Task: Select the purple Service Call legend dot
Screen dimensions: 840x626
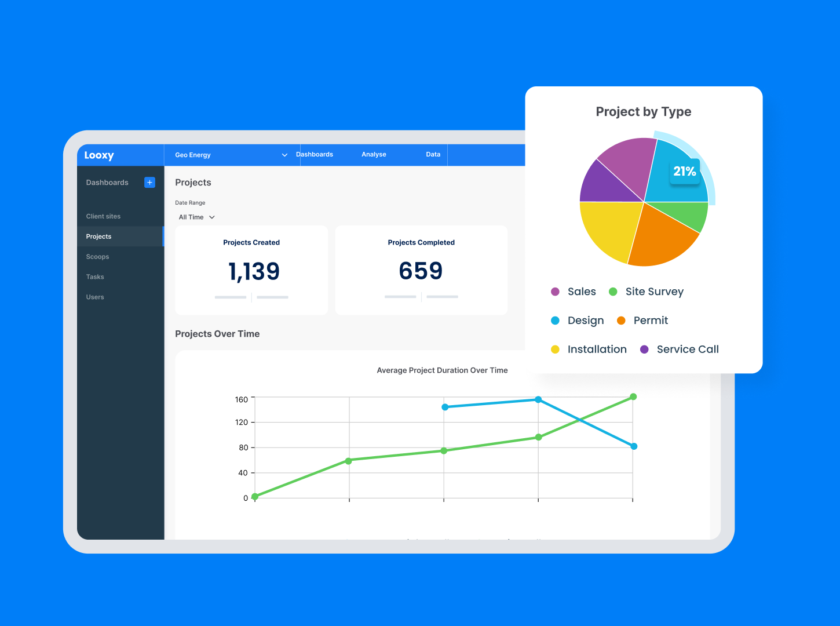Action: [644, 349]
